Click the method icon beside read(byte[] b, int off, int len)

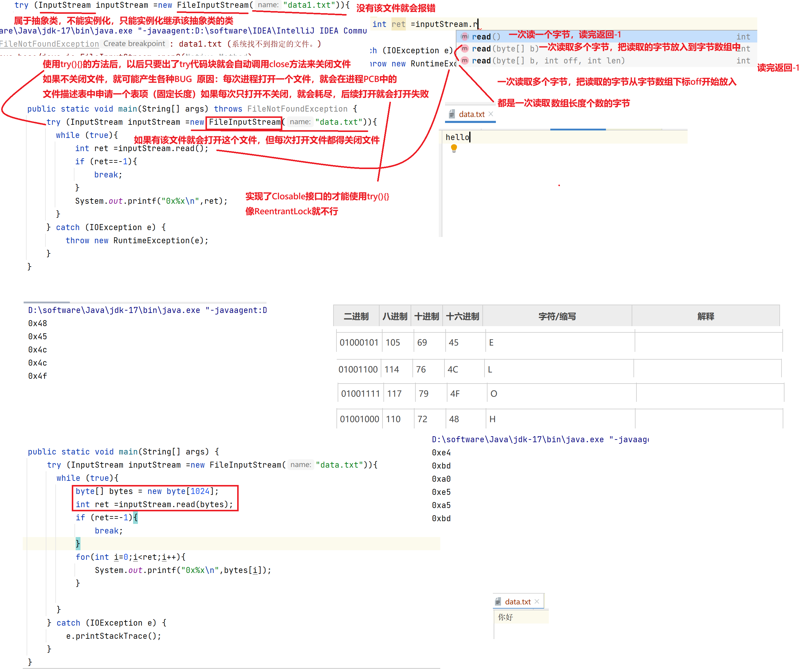465,60
